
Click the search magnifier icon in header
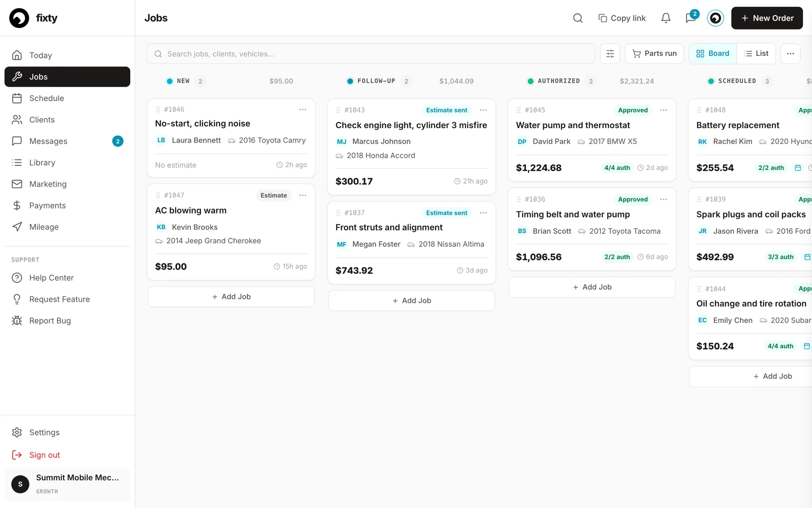coord(578,18)
